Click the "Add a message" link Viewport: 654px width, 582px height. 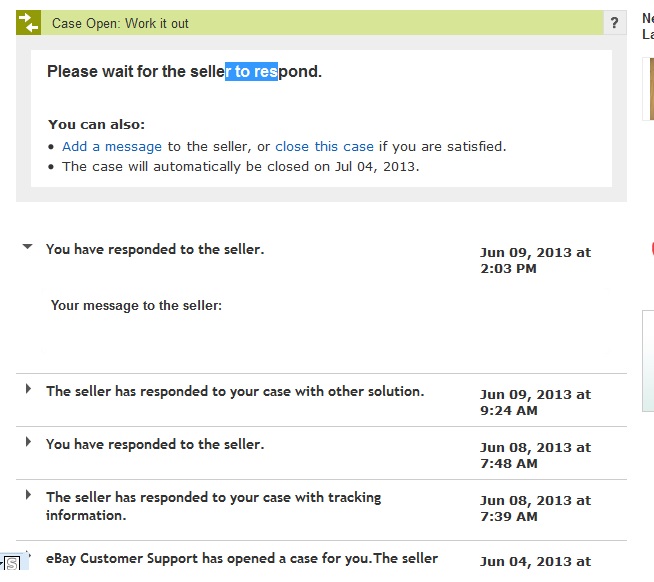pos(112,146)
